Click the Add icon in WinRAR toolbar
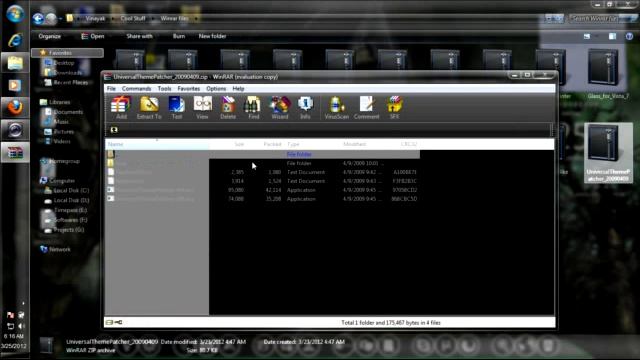The image size is (640, 360). pos(121,108)
